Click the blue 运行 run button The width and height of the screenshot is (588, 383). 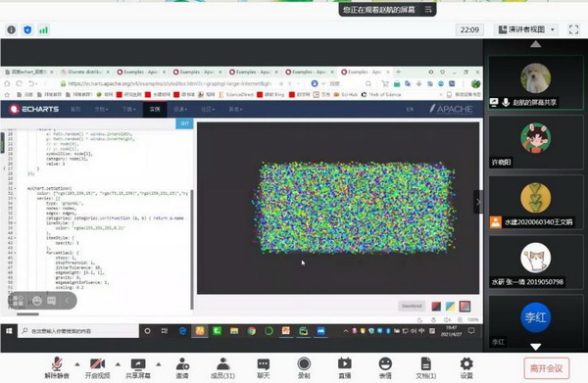184,123
